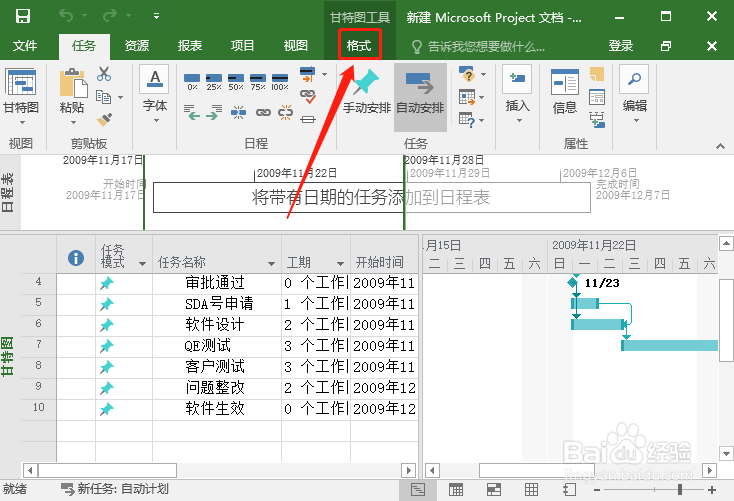Copy selection with the copy icon
This screenshot has width=734, height=501.
coord(103,97)
